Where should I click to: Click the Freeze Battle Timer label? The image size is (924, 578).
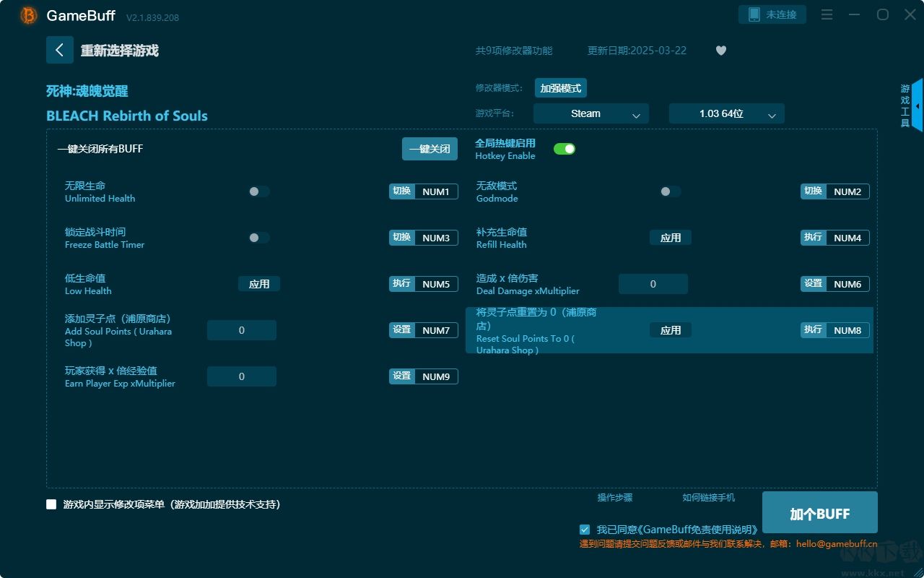(105, 245)
